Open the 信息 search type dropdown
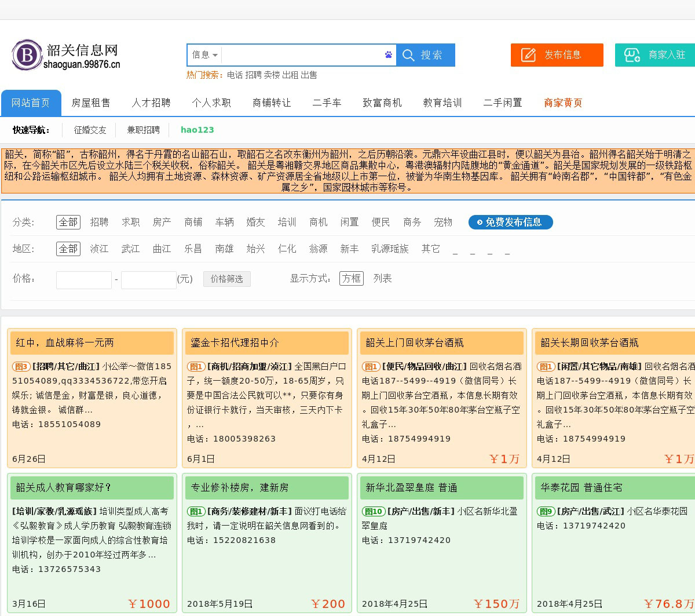695x616 pixels. click(x=205, y=55)
